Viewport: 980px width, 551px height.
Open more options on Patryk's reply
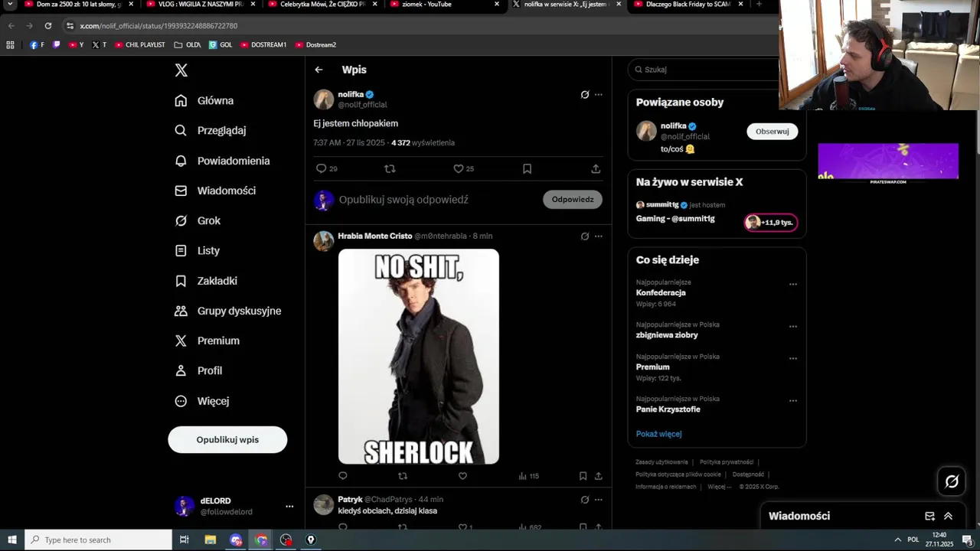[599, 500]
